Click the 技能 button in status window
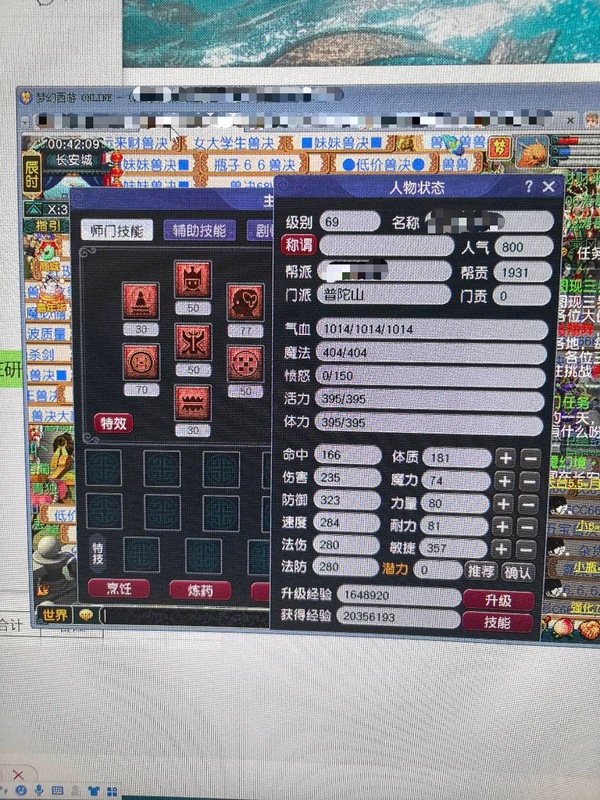The height and width of the screenshot is (800, 600). click(x=497, y=622)
